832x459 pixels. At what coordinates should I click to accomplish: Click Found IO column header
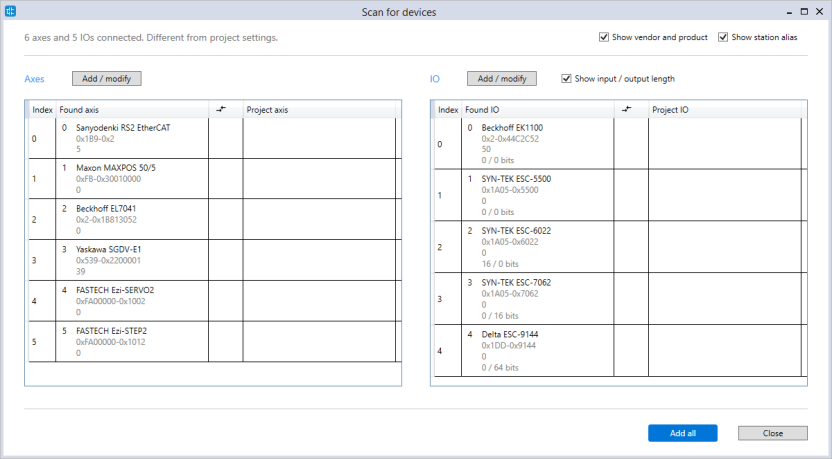tap(538, 110)
